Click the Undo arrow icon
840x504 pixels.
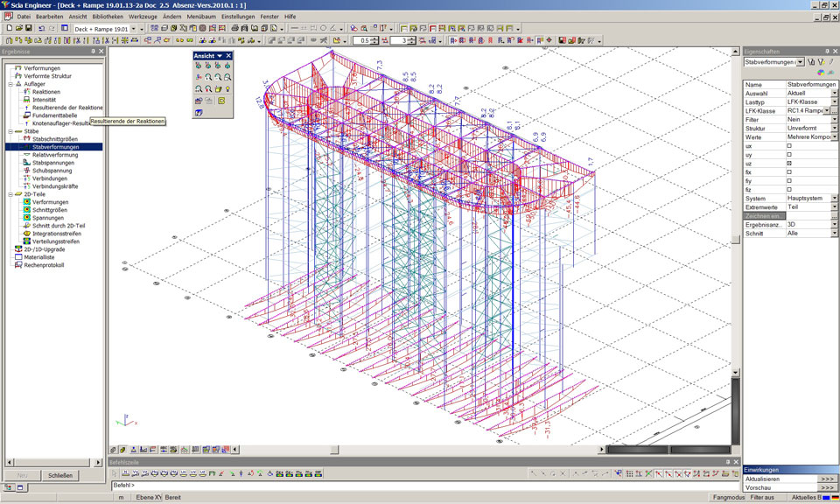42,28
